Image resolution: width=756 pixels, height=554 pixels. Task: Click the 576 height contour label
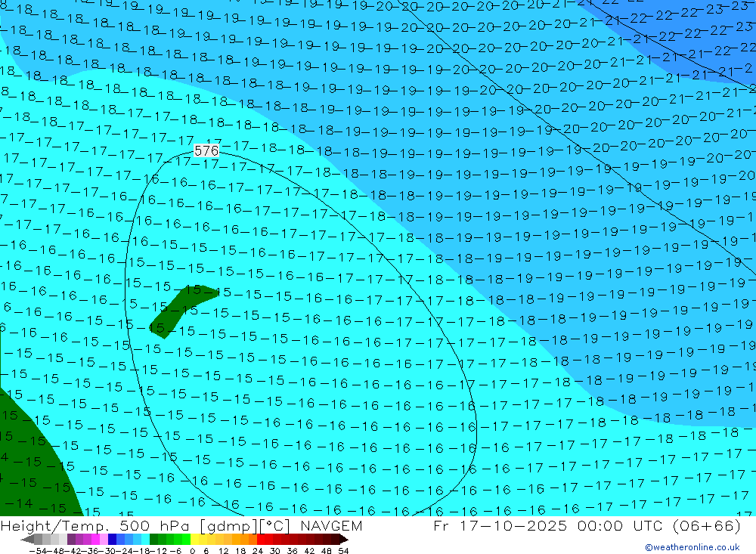[x=206, y=151]
